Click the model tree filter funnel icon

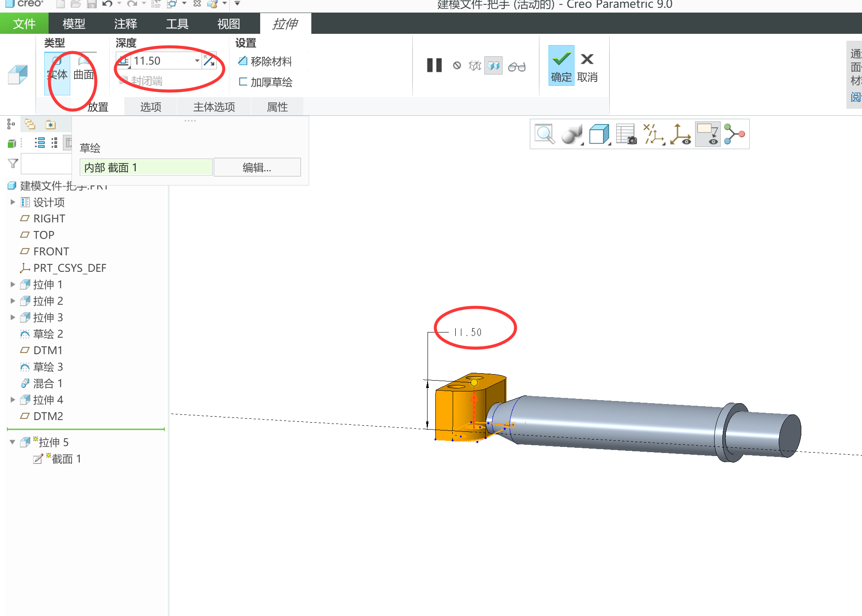pos(13,163)
